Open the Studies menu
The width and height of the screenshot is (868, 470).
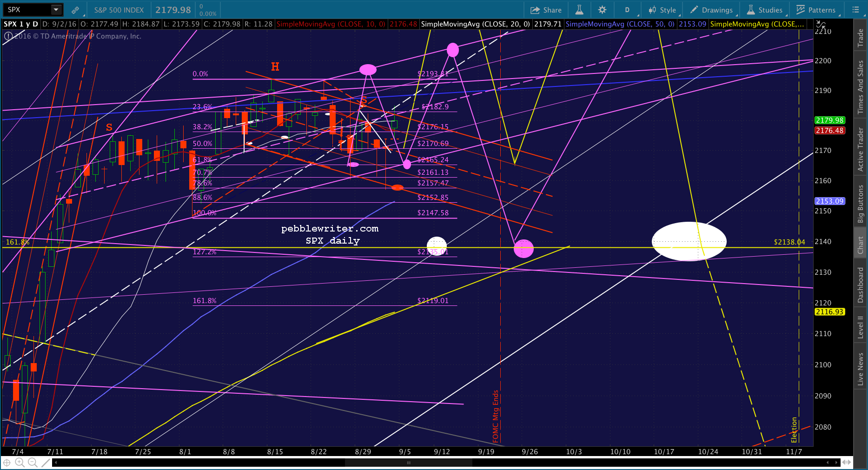[x=765, y=10]
